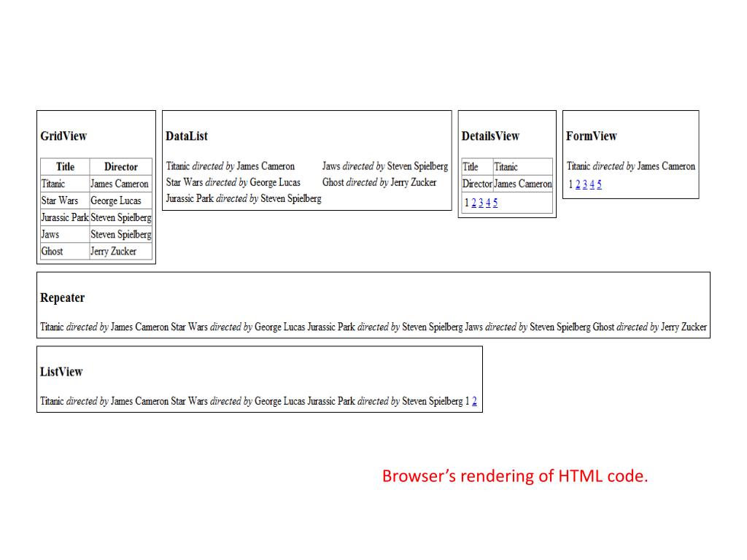Screen dimensions: 747x560
Task: Click Ghost in the Repeater line
Action: (603, 327)
